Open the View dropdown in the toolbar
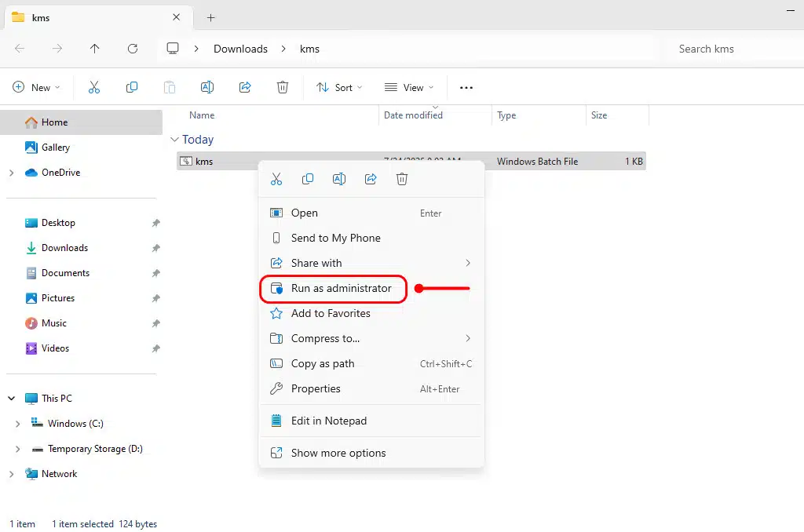 point(408,88)
